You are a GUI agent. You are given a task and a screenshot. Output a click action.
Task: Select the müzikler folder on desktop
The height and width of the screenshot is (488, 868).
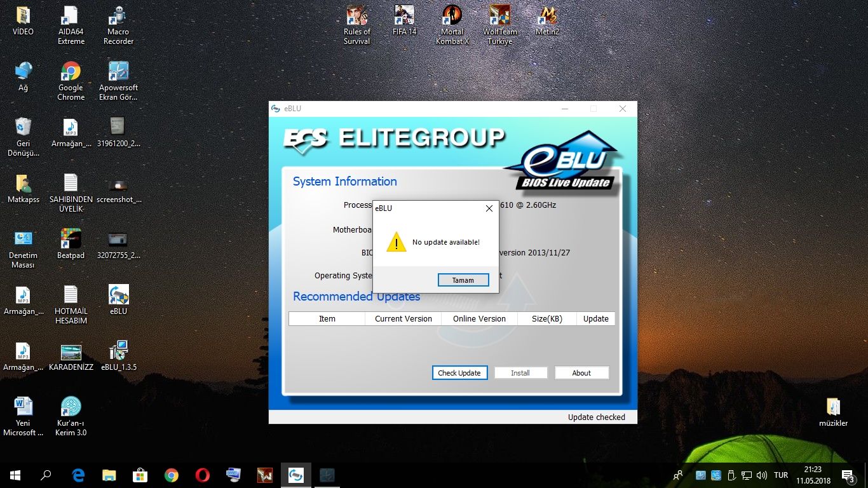(x=833, y=412)
